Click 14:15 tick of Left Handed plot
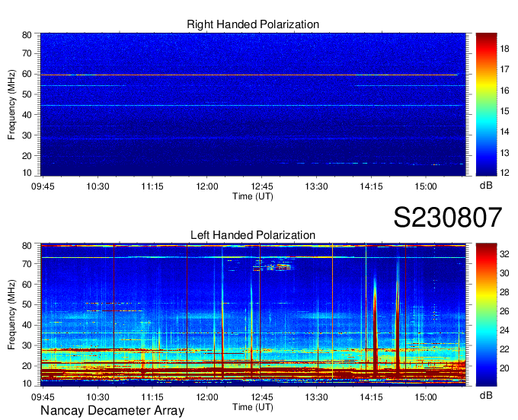The image size is (518, 420). pos(371,397)
